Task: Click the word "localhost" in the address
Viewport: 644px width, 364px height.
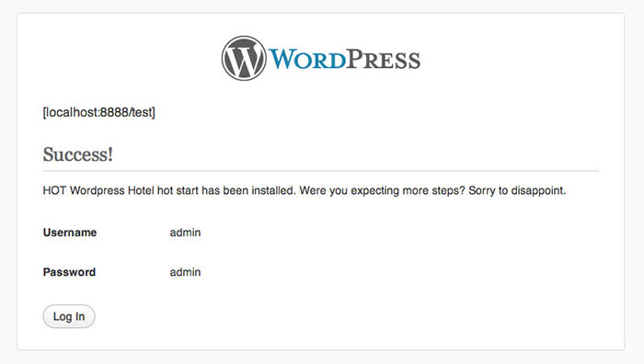Action: pyautogui.click(x=72, y=112)
